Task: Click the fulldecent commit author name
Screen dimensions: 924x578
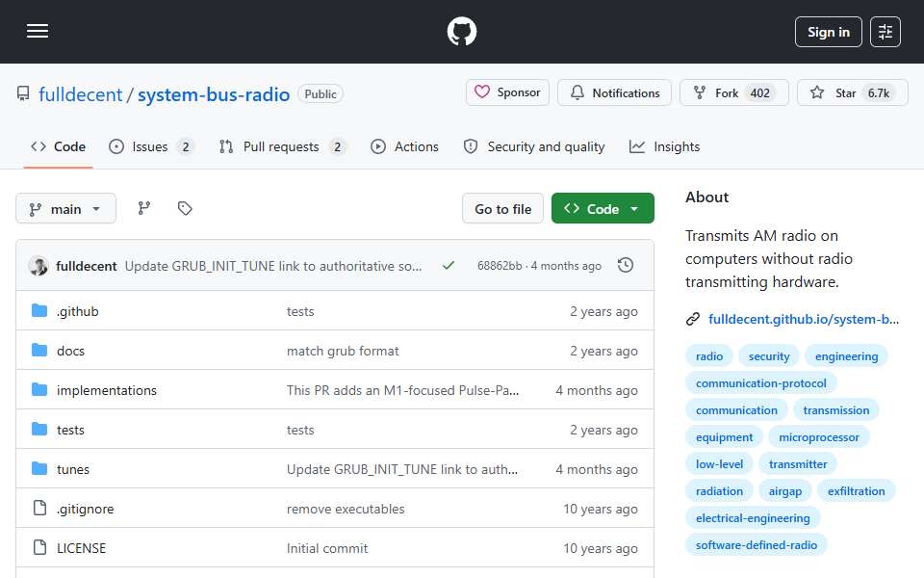Action: [x=86, y=266]
